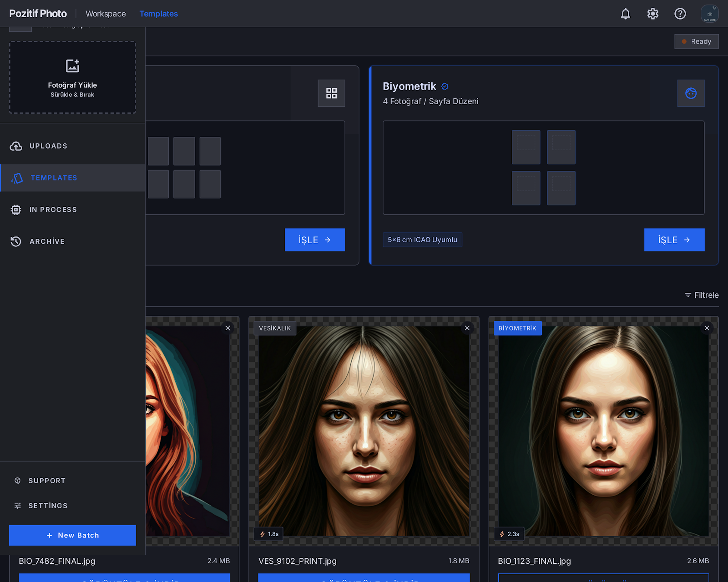Click the VES_9102_PRINT.jpg file name
This screenshot has width=728, height=582.
(298, 561)
